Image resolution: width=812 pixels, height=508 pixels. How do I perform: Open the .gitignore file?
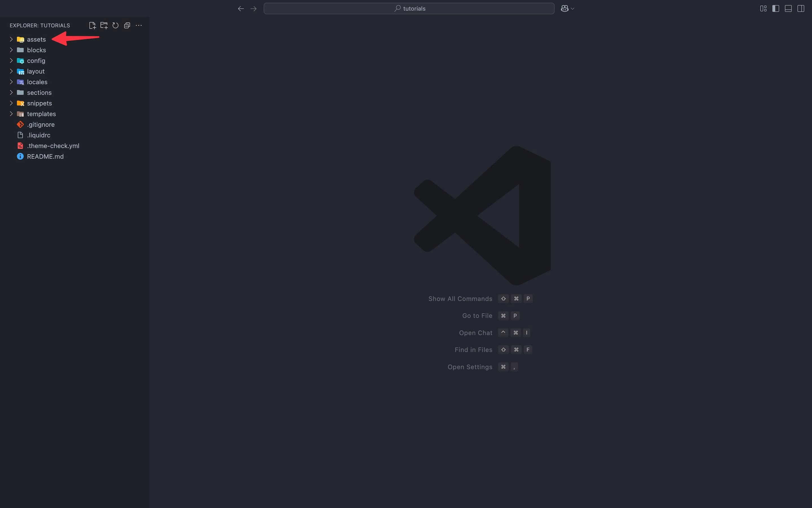[x=41, y=124]
